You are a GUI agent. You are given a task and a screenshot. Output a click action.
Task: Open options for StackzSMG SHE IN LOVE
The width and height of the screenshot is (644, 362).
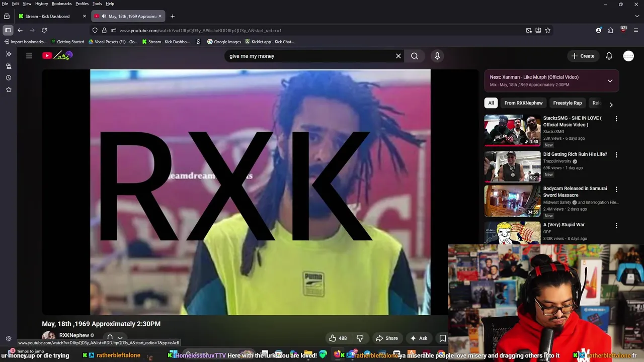[616, 119]
